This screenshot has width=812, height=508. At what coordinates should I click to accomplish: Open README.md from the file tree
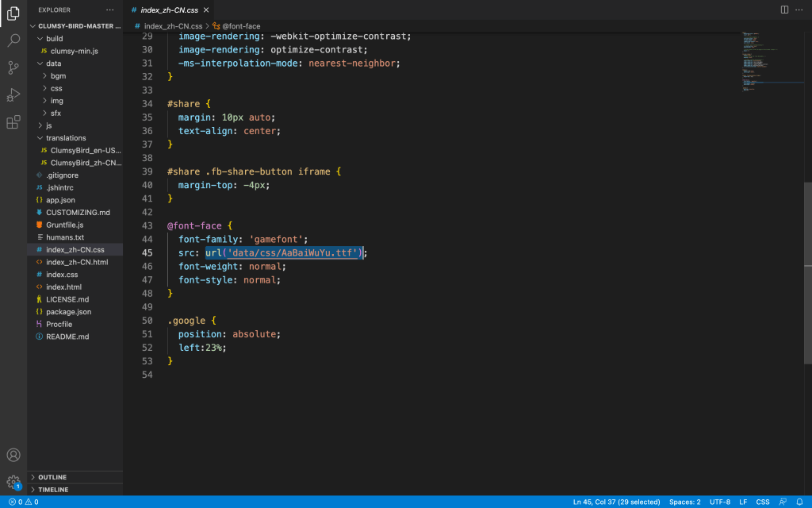tap(67, 337)
